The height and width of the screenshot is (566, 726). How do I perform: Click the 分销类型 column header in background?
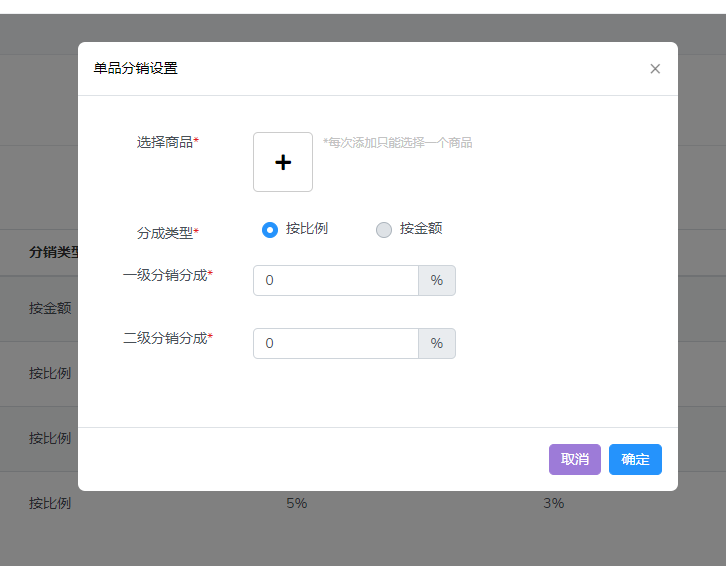[53, 252]
